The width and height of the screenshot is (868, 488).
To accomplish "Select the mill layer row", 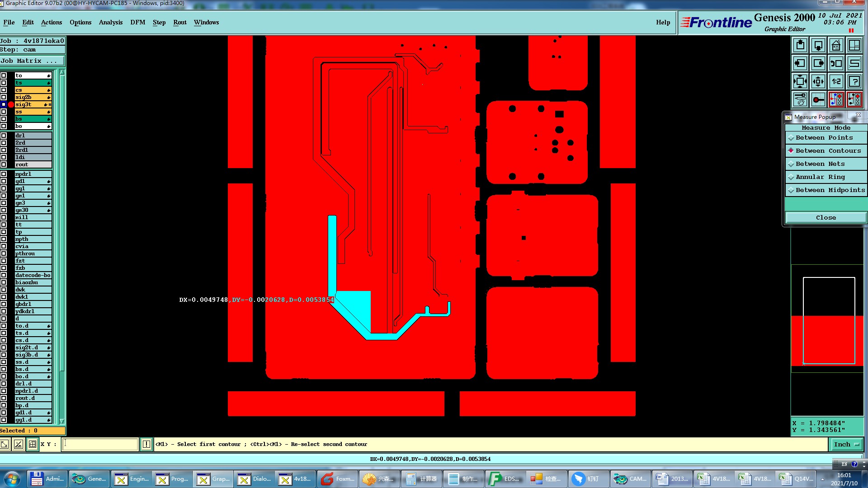I will pyautogui.click(x=33, y=217).
